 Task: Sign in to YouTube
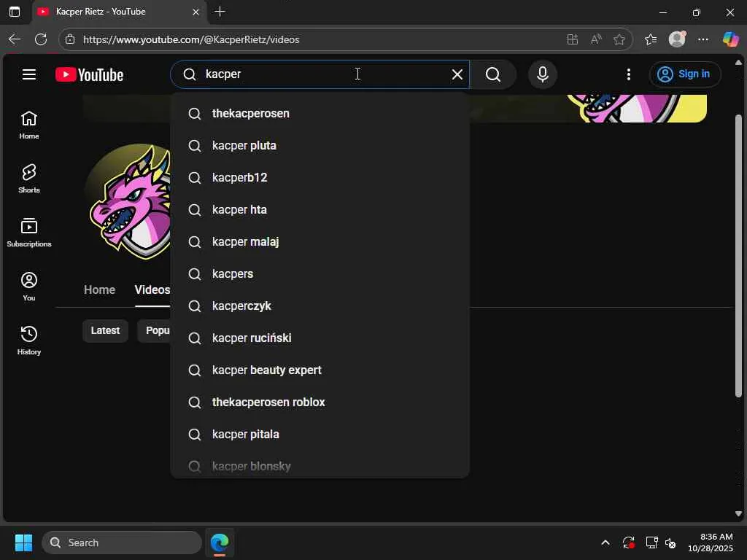tap(684, 74)
